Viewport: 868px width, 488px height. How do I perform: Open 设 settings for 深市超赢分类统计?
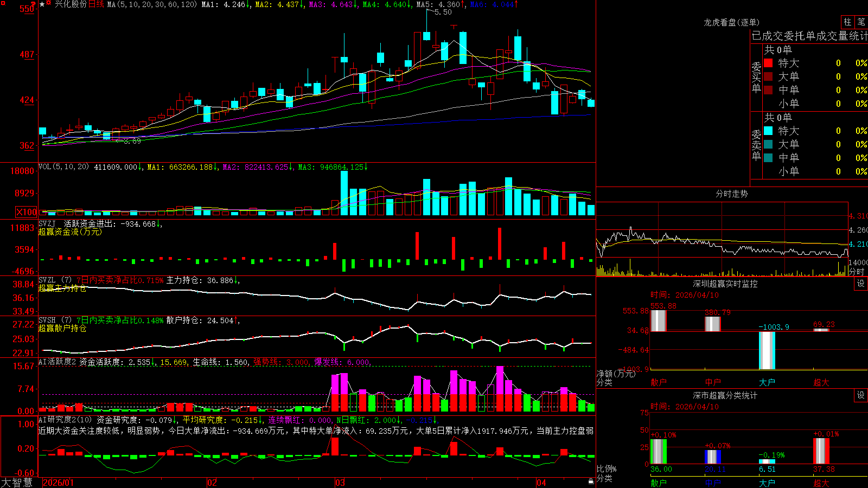point(861,395)
